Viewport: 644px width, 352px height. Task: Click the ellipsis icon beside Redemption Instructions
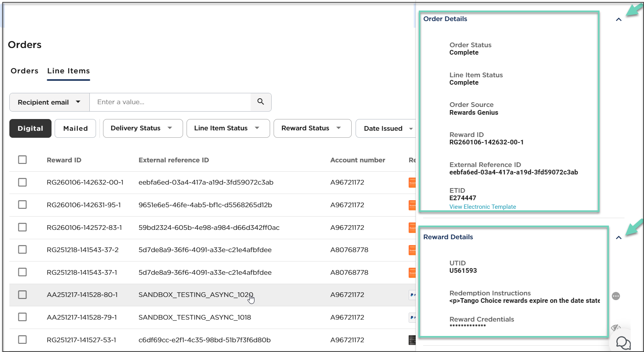pos(616,296)
